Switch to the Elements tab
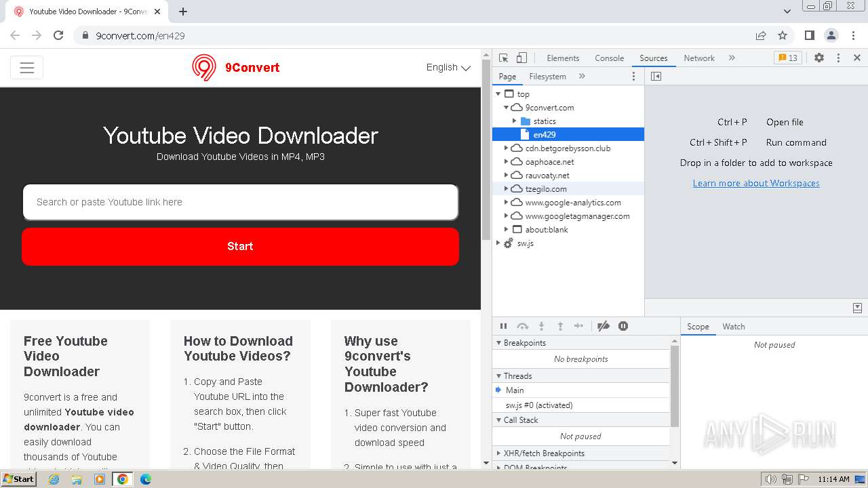 coord(563,58)
